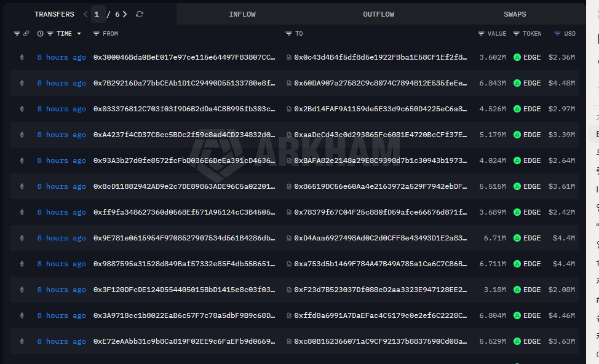Open the FROM column filter
599x364 pixels.
coord(97,34)
